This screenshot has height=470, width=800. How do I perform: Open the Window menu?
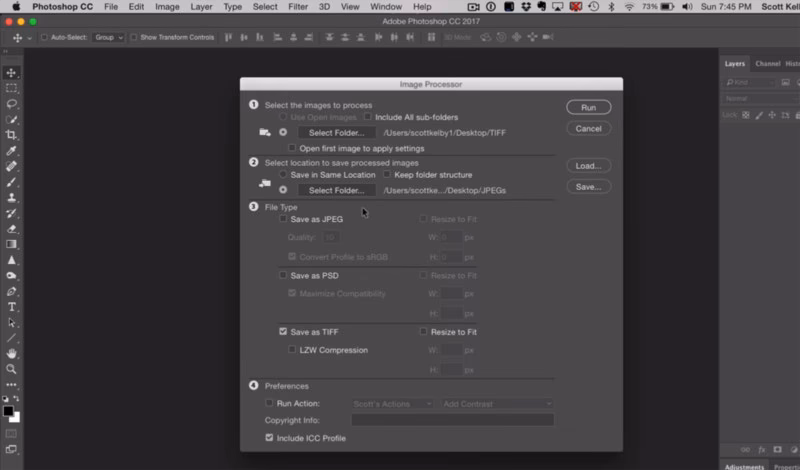coord(386,7)
